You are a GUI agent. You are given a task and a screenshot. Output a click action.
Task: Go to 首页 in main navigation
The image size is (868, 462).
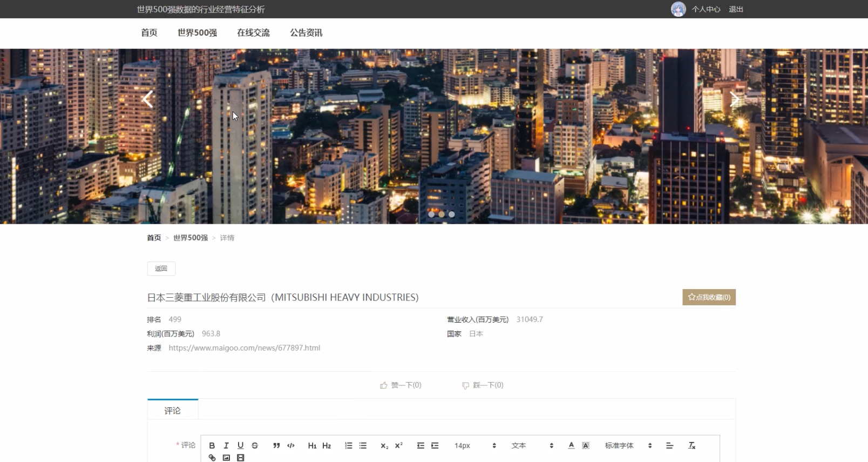pyautogui.click(x=149, y=33)
